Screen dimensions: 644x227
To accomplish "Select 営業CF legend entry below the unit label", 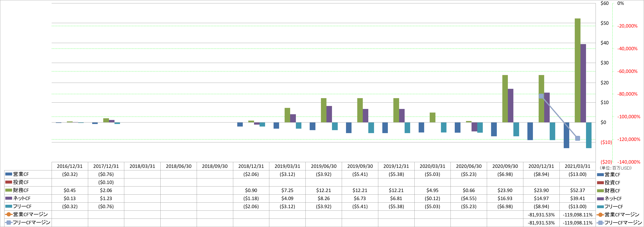I will [x=609, y=175].
